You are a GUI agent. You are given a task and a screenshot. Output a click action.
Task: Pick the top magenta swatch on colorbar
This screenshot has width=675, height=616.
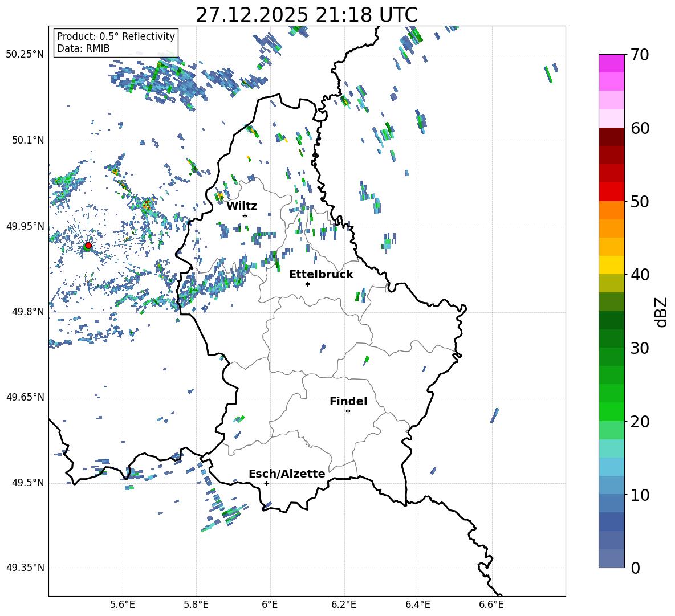pos(612,63)
